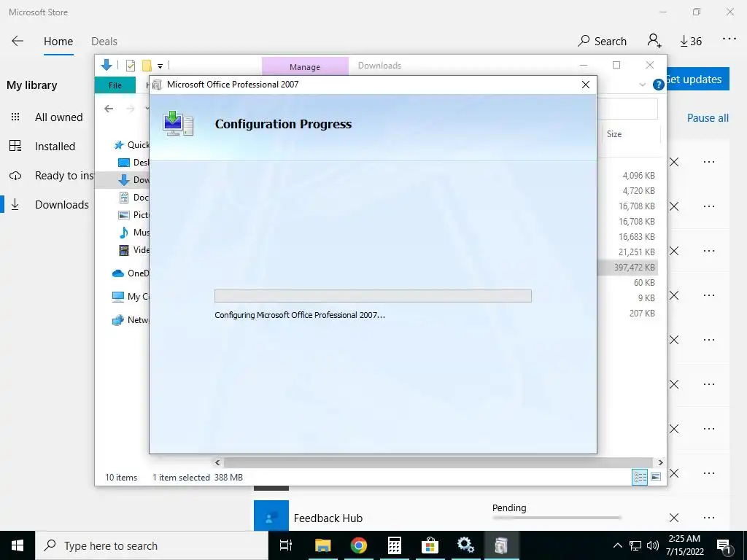Open the Windows Start menu
747x560 pixels.
[18, 545]
